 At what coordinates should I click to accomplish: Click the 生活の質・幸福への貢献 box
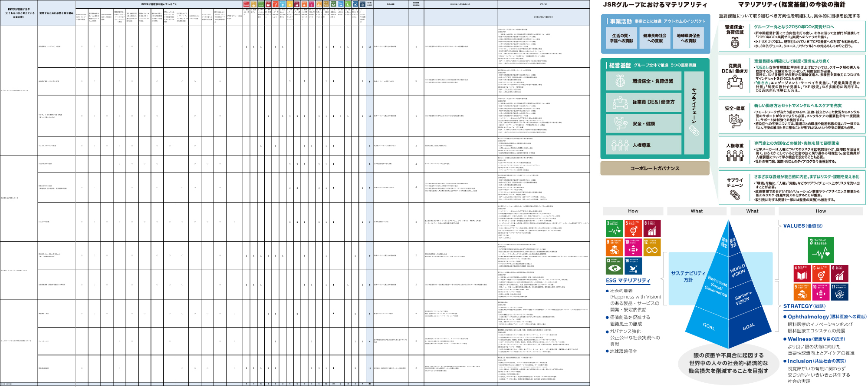coord(621,38)
